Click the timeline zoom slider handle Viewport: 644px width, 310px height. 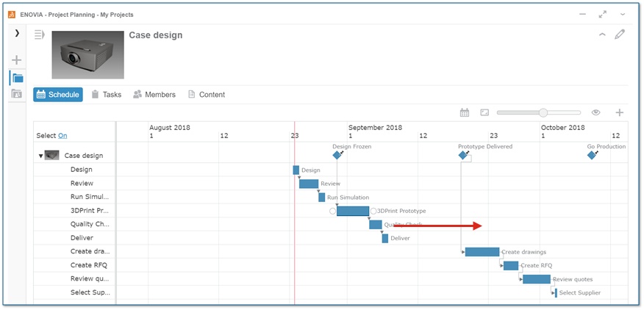click(x=543, y=112)
